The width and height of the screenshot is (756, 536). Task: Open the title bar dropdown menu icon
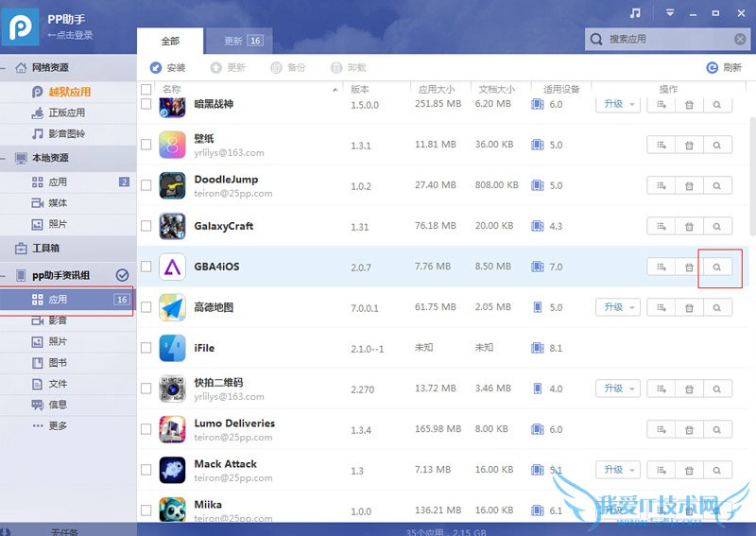pos(670,13)
